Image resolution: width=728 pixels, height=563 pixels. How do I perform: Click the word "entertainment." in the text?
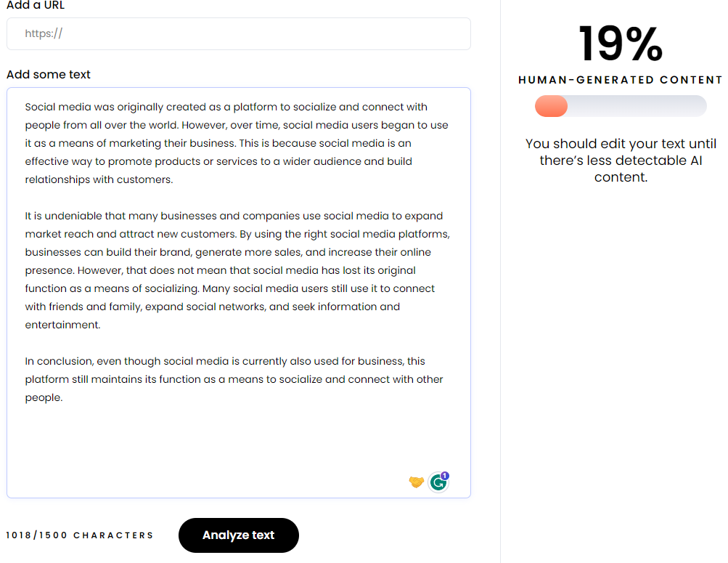coord(62,325)
